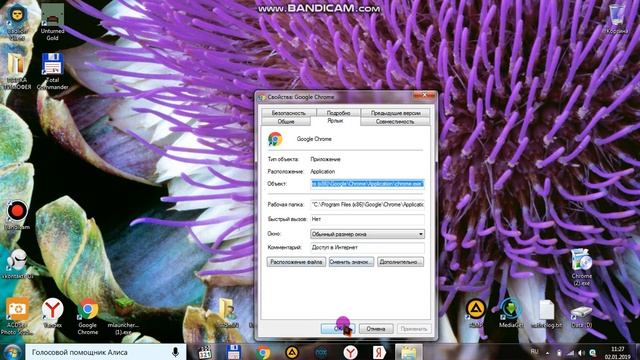
Task: Click the Дополнительно button
Action: pyautogui.click(x=400, y=262)
